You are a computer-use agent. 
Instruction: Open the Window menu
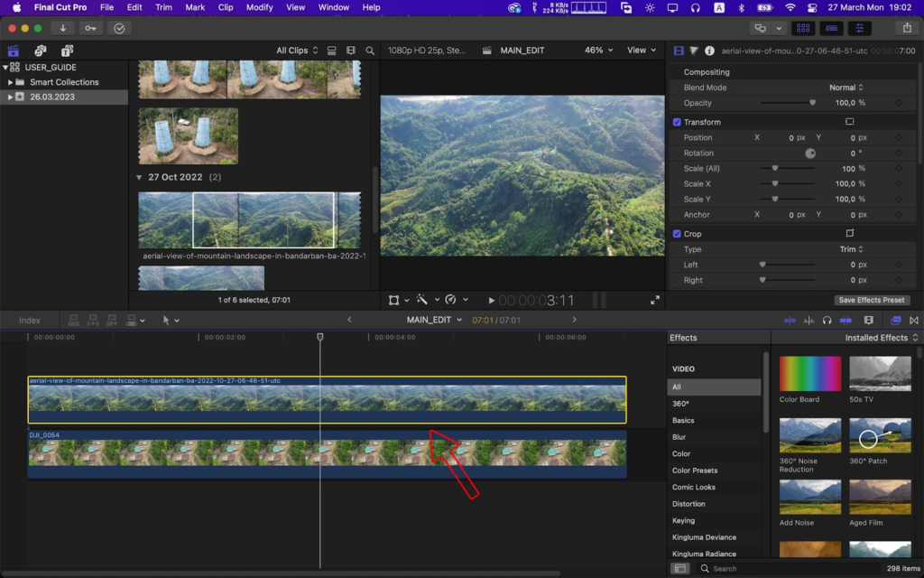pos(334,7)
